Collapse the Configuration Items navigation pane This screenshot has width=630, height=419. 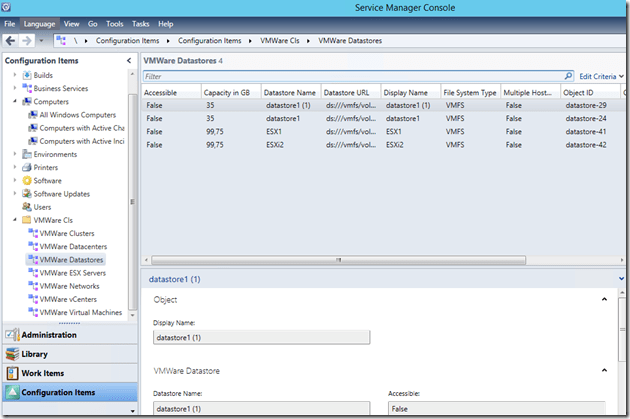(127, 62)
